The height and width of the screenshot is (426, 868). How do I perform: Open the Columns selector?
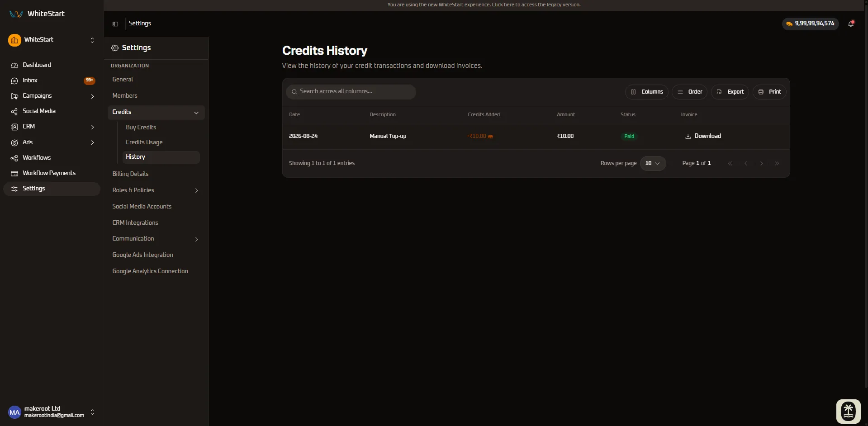[x=647, y=92]
